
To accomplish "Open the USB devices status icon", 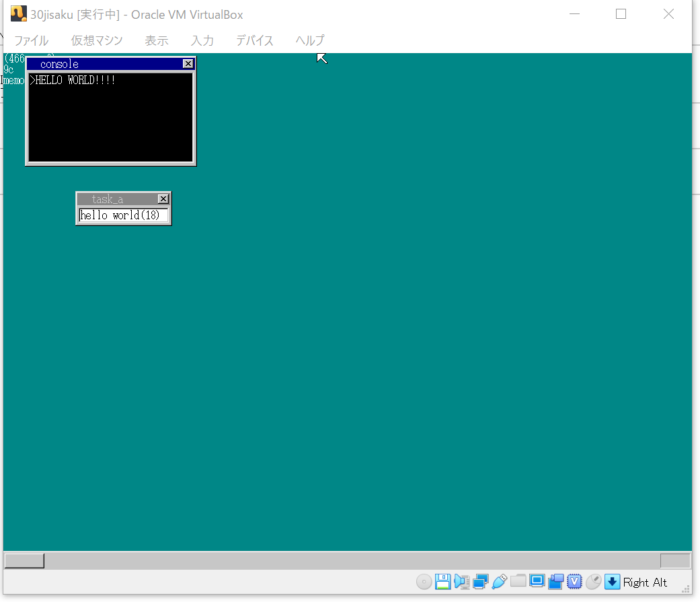I will pos(499,582).
